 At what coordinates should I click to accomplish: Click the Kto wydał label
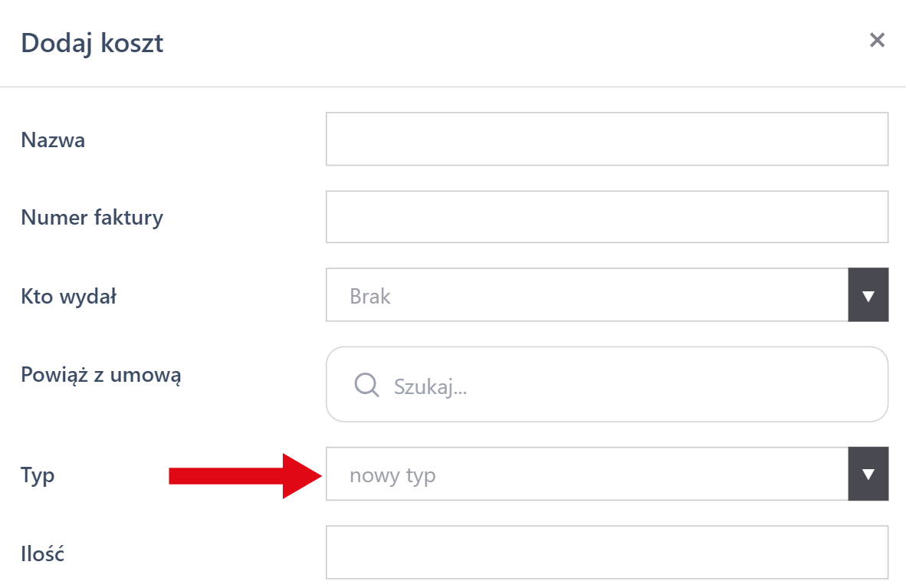68,296
